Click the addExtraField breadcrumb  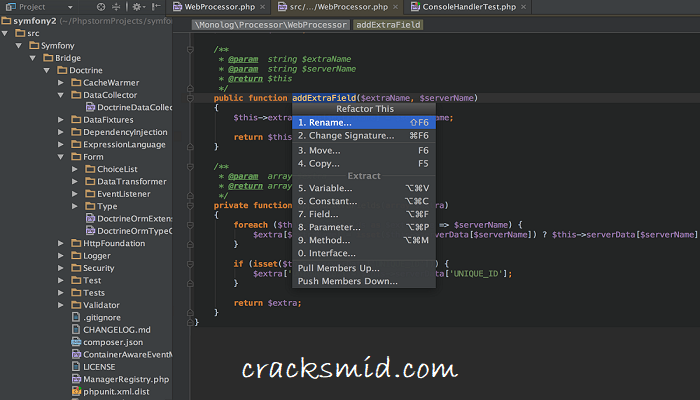[388, 25]
